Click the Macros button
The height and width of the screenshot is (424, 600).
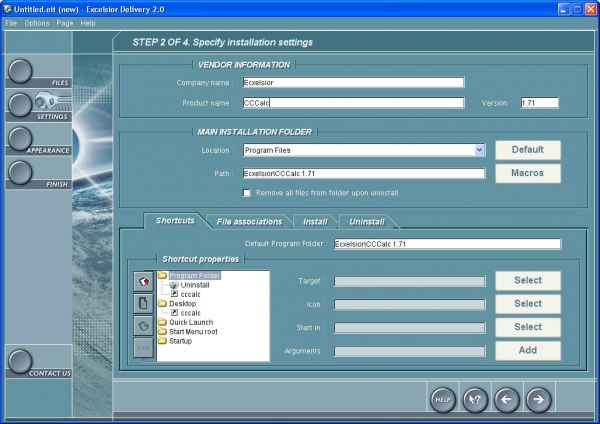click(x=528, y=173)
